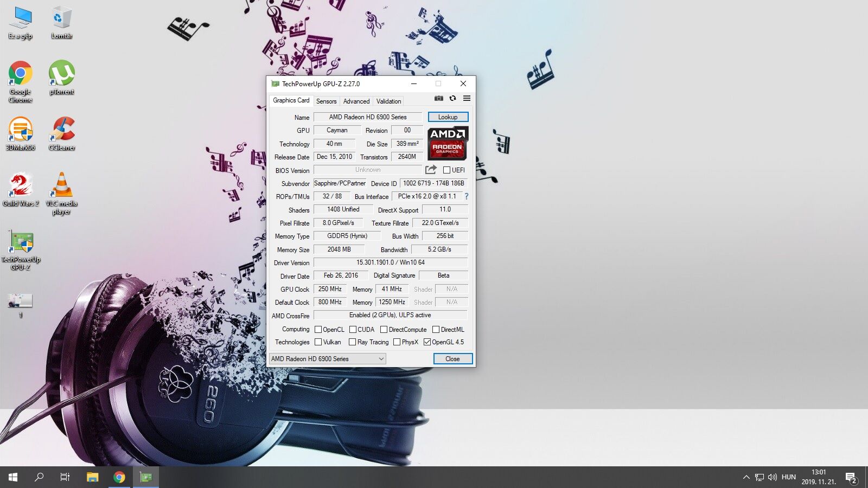Select VLC media player desktop shortcut
The image size is (868, 488).
point(62,194)
